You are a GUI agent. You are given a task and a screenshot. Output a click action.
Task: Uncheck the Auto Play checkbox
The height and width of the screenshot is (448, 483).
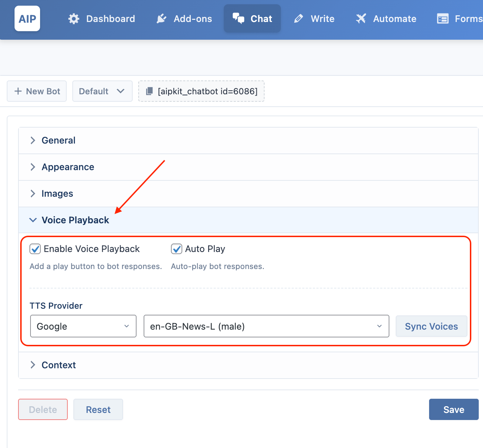pos(177,249)
